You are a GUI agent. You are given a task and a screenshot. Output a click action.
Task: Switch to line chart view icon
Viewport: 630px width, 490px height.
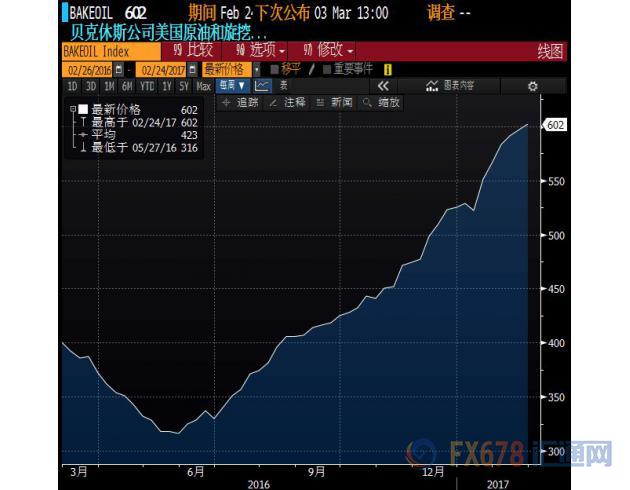point(262,87)
